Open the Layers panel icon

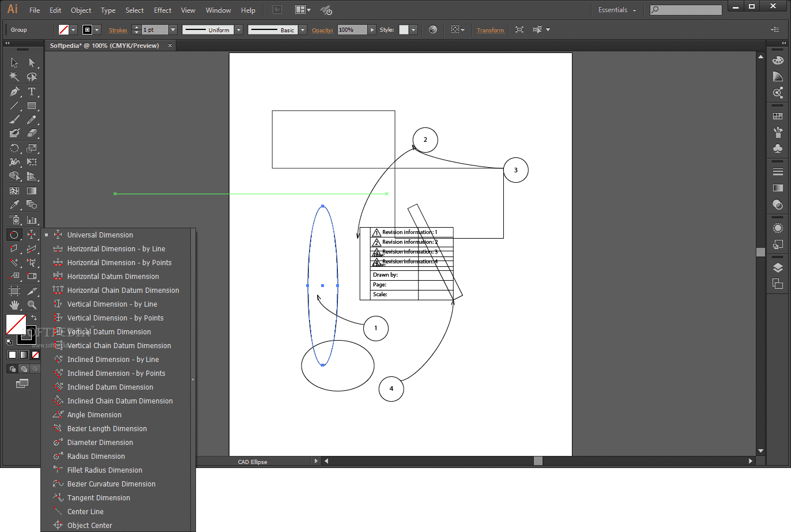pyautogui.click(x=778, y=267)
